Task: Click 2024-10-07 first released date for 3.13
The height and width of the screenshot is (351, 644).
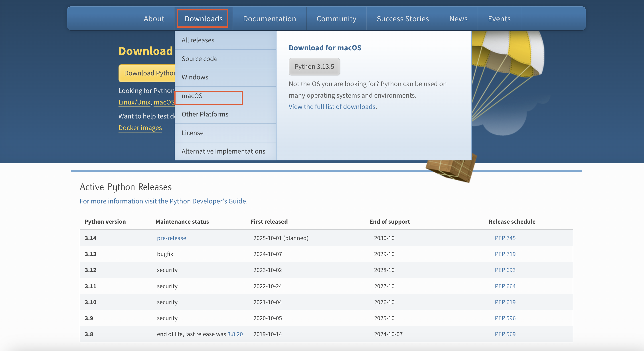Action: (x=267, y=254)
